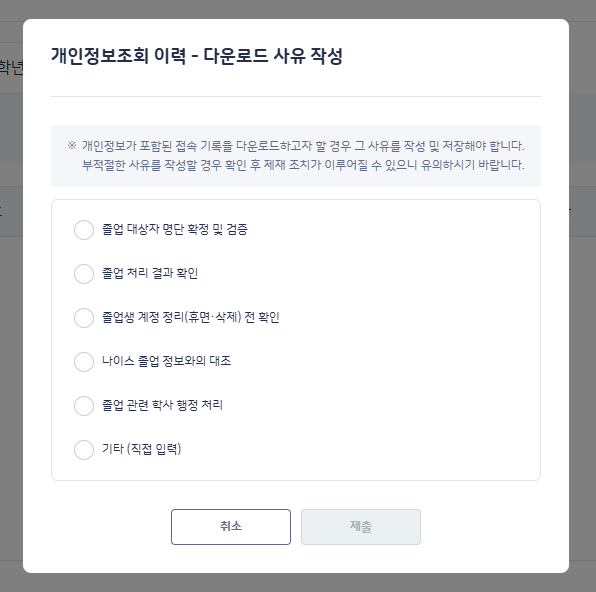The height and width of the screenshot is (592, 596).
Task: Click the label text 나이스 졸업 정보와의 대조
Action: tap(166, 361)
